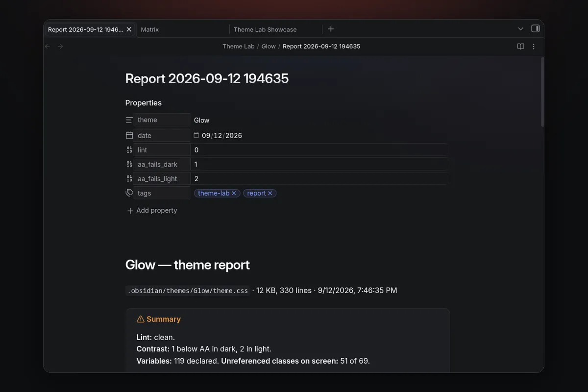Close the Report 2026-09-12 tab
The width and height of the screenshot is (588, 392).
129,29
